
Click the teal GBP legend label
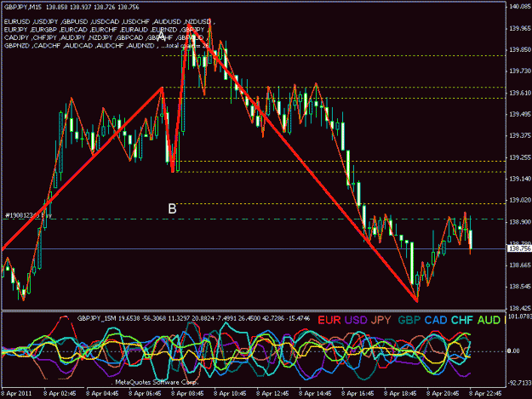[x=409, y=320]
